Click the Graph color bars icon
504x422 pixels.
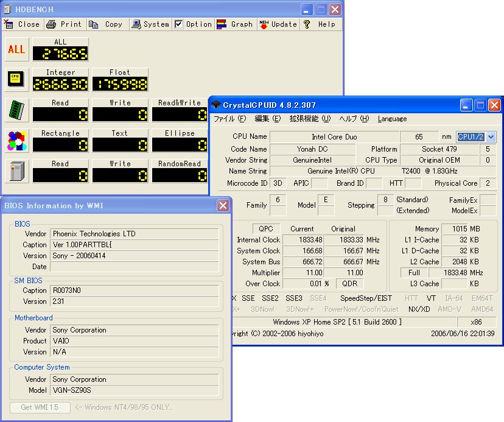[x=222, y=24]
